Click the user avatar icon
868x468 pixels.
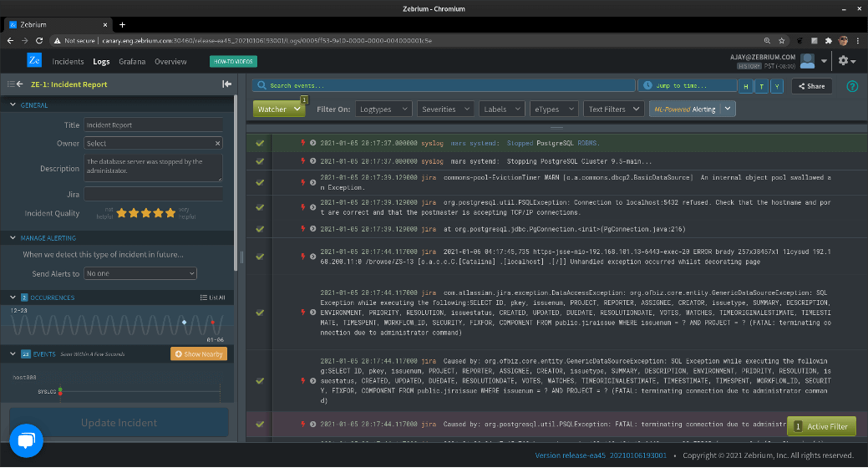click(808, 60)
